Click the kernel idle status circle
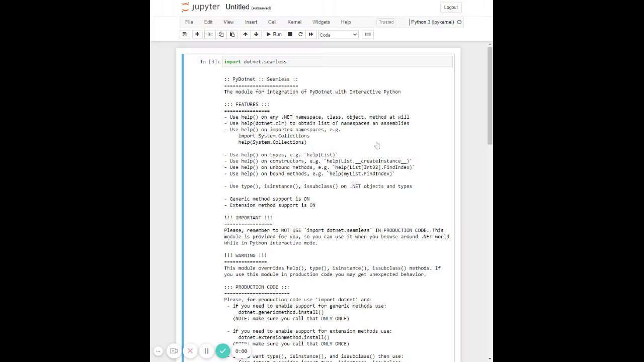 tap(459, 22)
